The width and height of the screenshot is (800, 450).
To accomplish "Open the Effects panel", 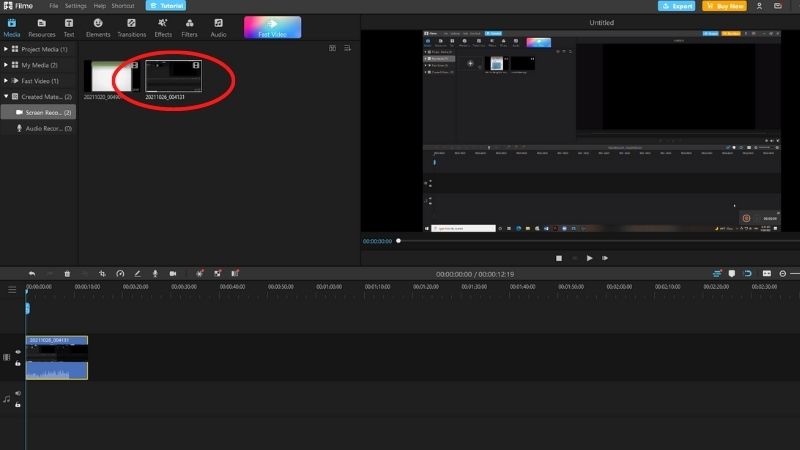I will pos(163,28).
